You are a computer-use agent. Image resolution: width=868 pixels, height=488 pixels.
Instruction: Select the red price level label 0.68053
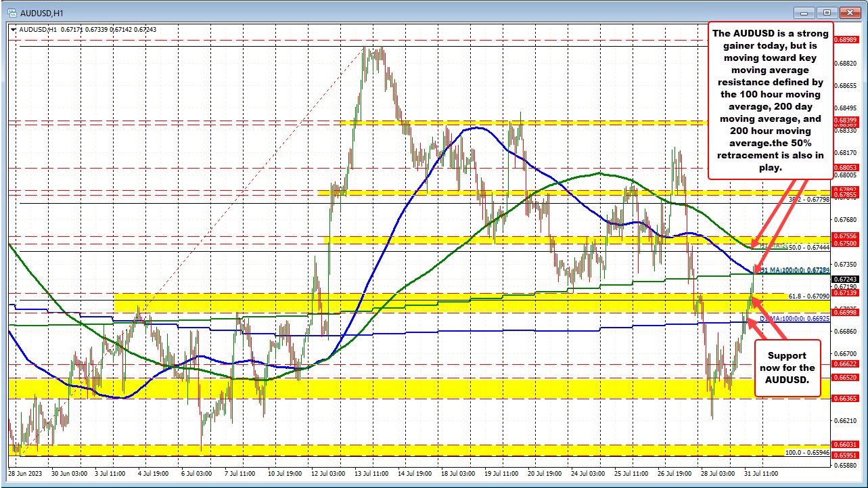[847, 167]
